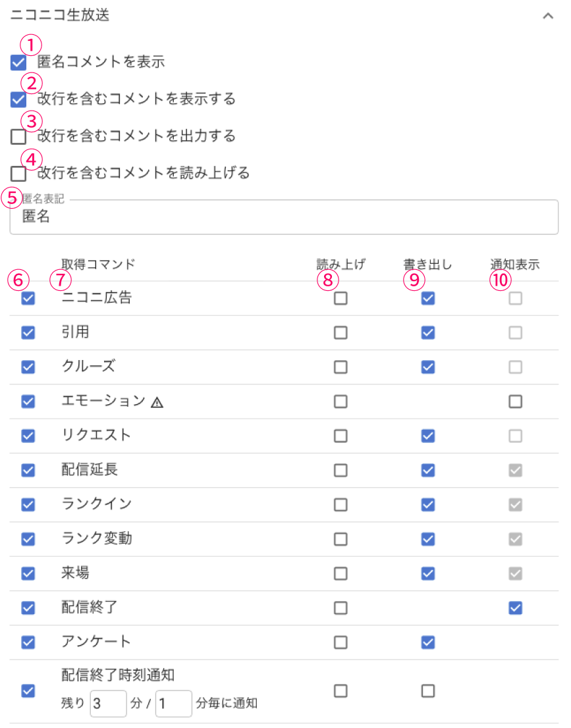This screenshot has width=571, height=728.
Task: Disable 書き出し for クルーズ row
Action: 428,367
